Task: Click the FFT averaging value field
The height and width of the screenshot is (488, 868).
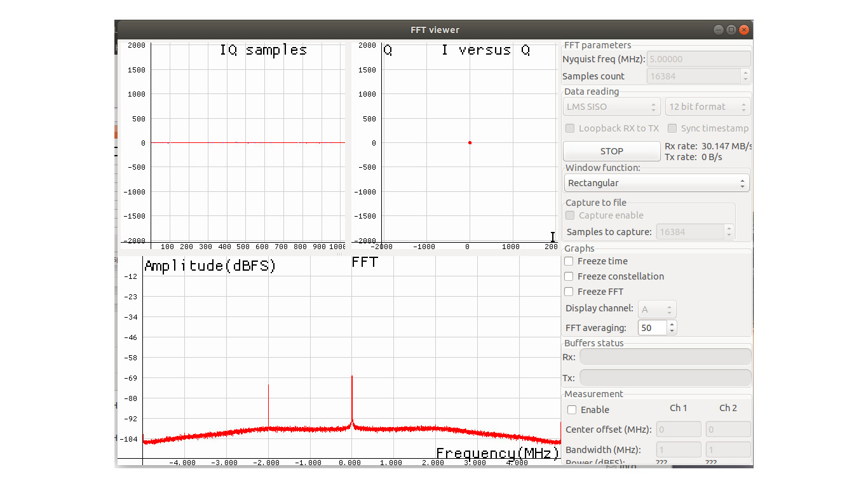Action: coord(653,328)
